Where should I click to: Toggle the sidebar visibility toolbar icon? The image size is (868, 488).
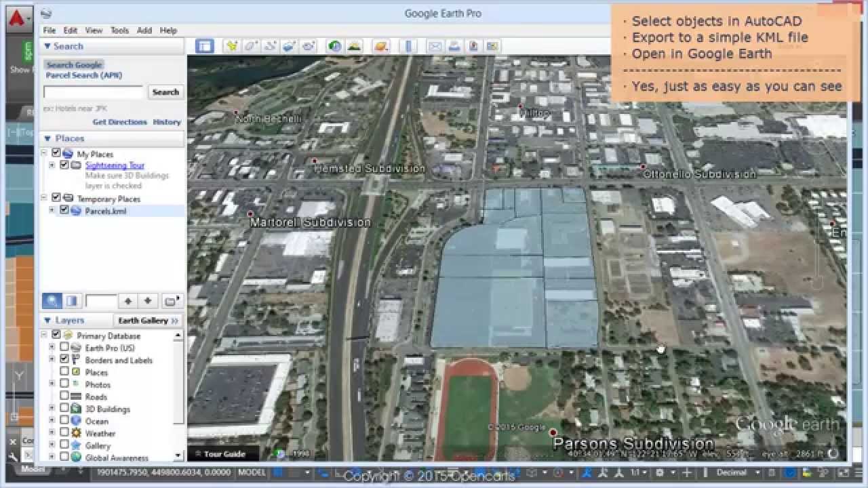tap(204, 46)
